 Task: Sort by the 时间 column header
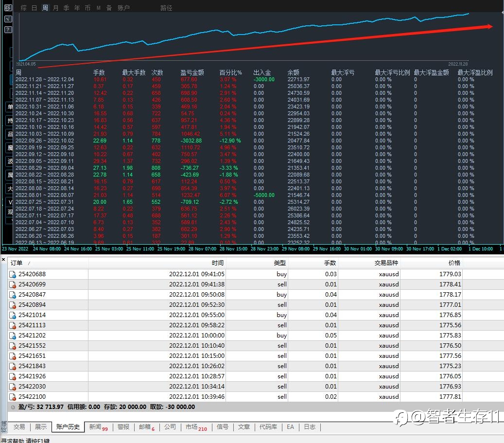[x=218, y=263]
